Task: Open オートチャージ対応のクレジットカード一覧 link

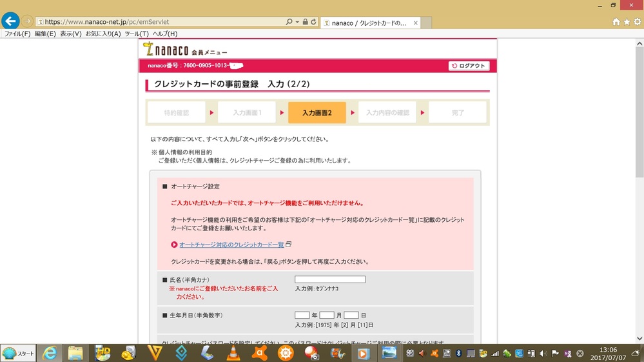Action: 231,245
